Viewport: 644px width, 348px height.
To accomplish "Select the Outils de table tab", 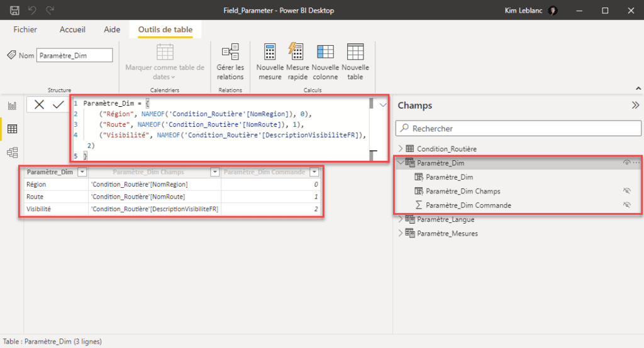I will (165, 30).
